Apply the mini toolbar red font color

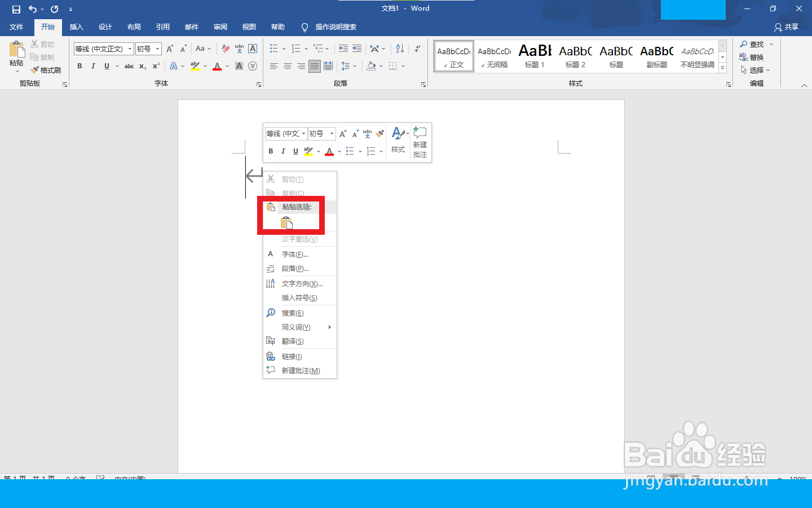[329, 151]
